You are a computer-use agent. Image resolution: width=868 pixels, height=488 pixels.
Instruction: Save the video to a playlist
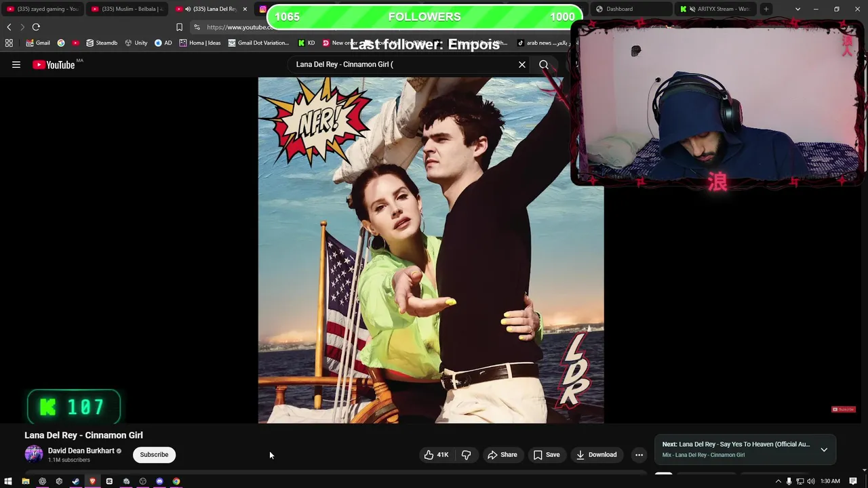tap(547, 455)
